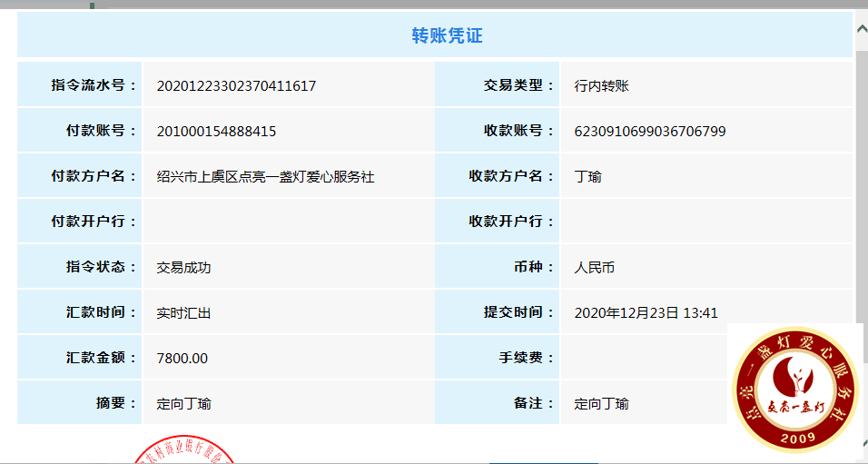Click the scroll-up arrow on right scrollbar
Screen dimensions: 868x464
click(863, 28)
